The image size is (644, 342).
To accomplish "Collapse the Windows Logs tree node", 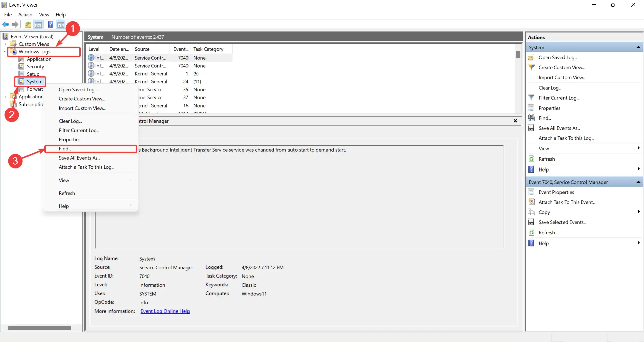I will click(x=5, y=52).
